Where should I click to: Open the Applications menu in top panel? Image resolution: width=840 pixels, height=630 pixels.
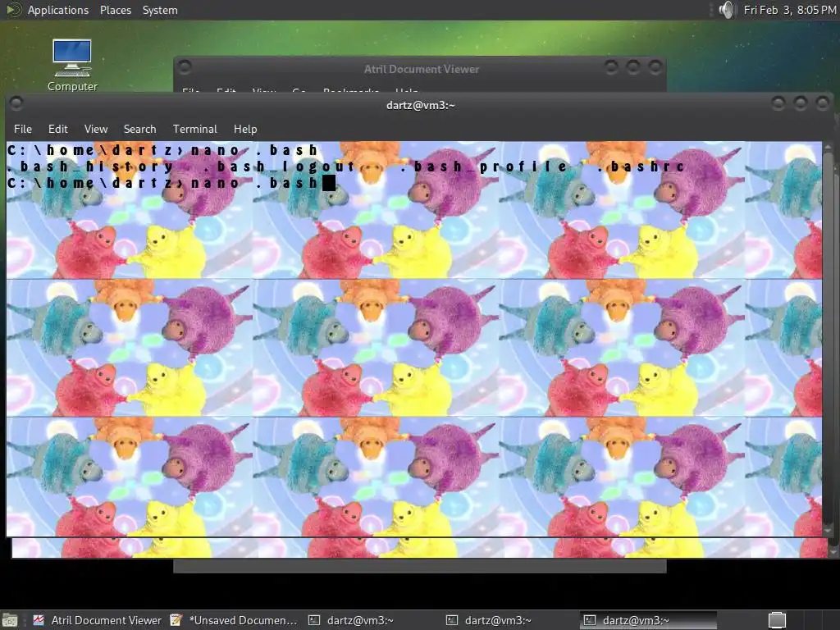tap(58, 10)
